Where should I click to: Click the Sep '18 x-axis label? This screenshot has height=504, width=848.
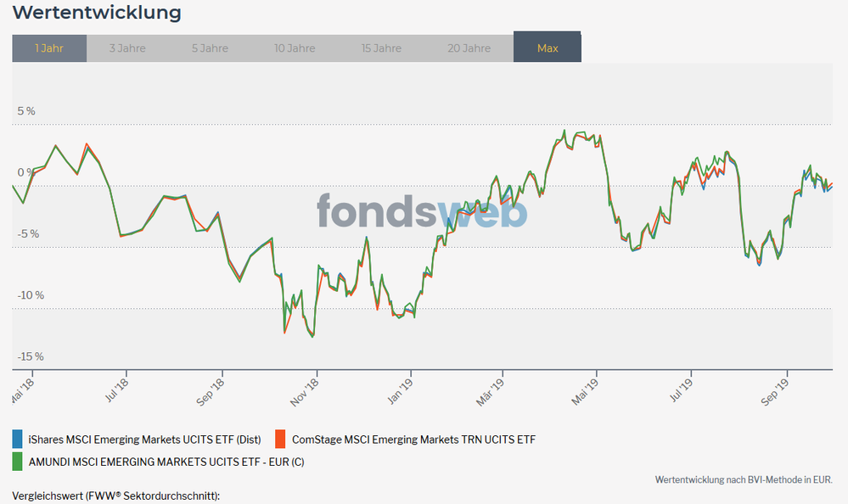[x=211, y=393]
